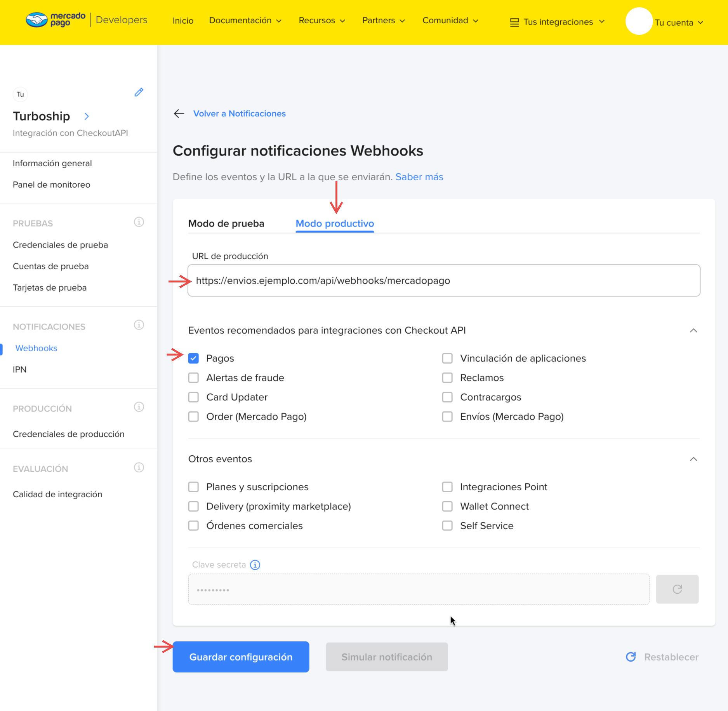Collapse the Otros eventos section
This screenshot has width=728, height=711.
pyautogui.click(x=693, y=459)
